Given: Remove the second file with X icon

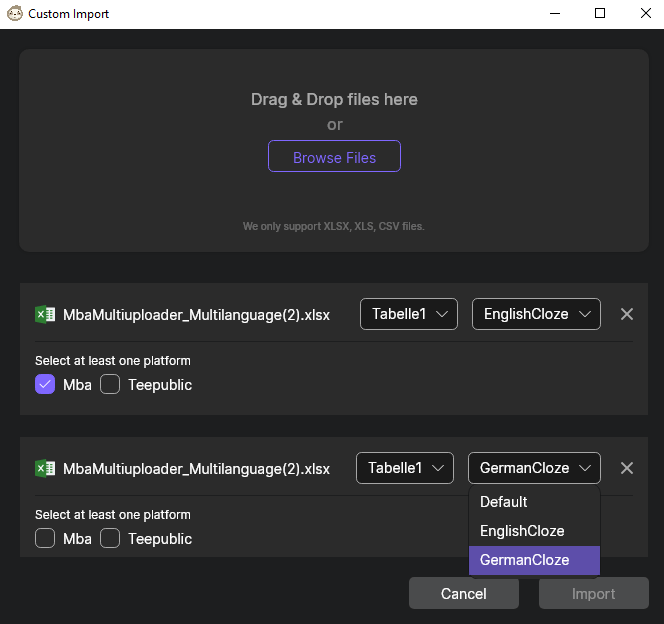Looking at the screenshot, I should [627, 468].
